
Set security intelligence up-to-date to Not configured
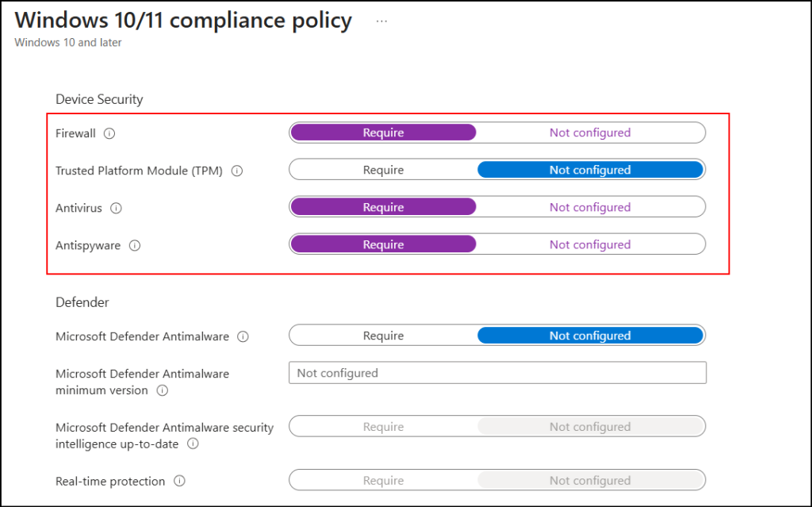click(590, 427)
